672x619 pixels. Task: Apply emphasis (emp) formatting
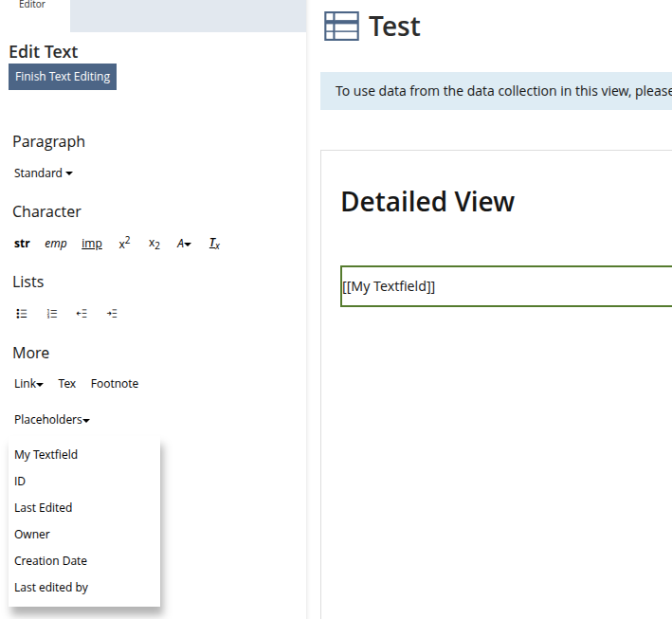click(56, 244)
